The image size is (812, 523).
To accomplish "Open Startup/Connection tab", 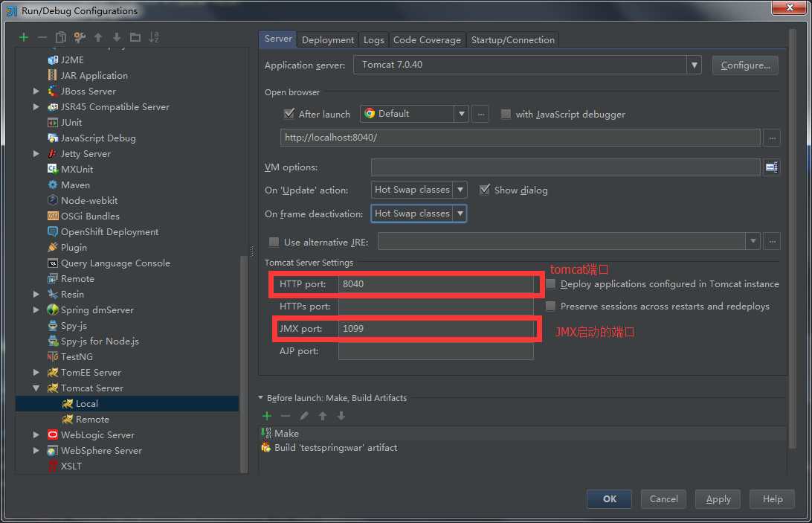I will coord(512,40).
